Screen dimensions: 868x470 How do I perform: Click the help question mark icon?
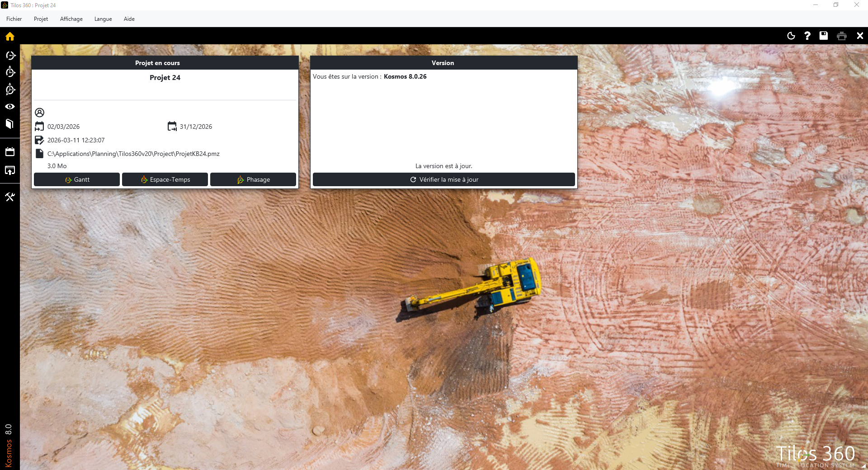pos(807,36)
